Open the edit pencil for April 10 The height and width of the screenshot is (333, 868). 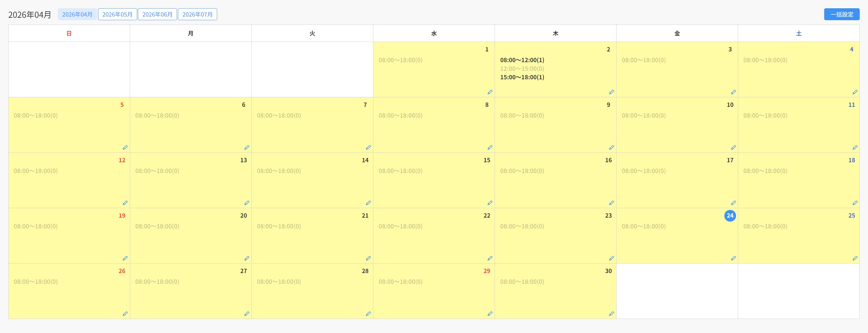point(733,148)
